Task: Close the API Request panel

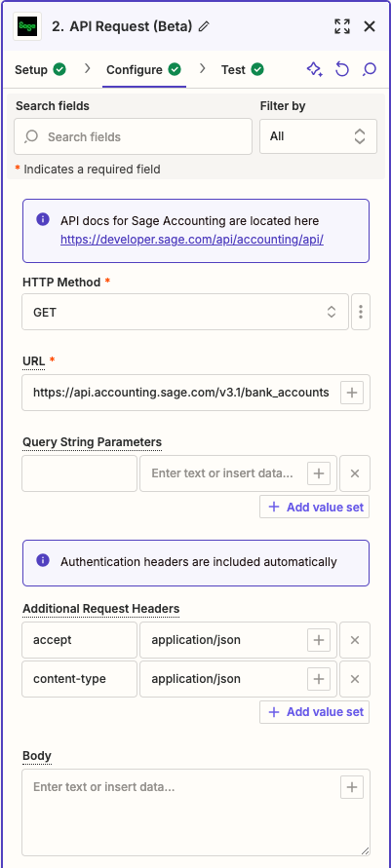Action: coord(370,26)
